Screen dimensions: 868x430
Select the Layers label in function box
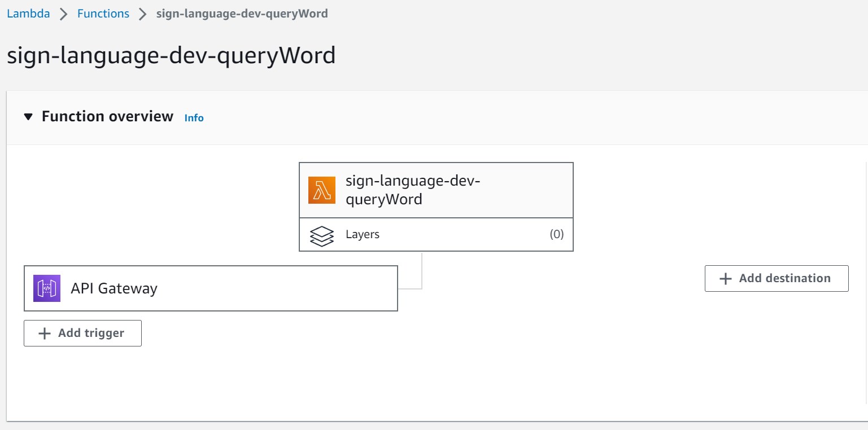pos(363,234)
